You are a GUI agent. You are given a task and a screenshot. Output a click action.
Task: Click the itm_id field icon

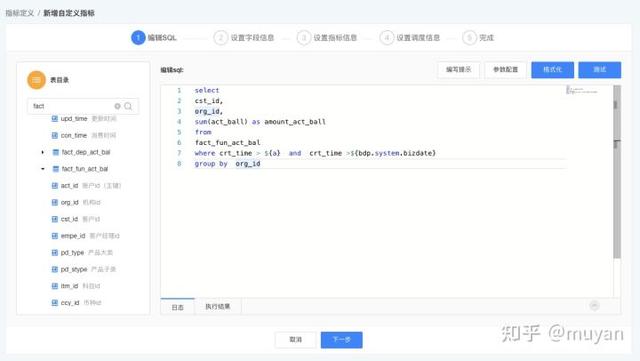point(55,286)
